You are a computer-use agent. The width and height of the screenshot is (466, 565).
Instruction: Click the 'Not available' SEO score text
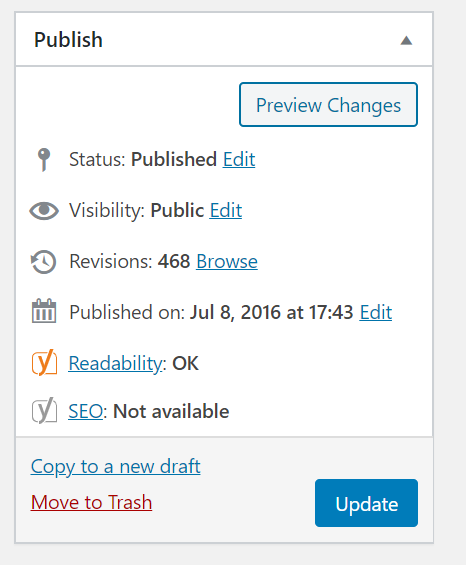pyautogui.click(x=171, y=411)
